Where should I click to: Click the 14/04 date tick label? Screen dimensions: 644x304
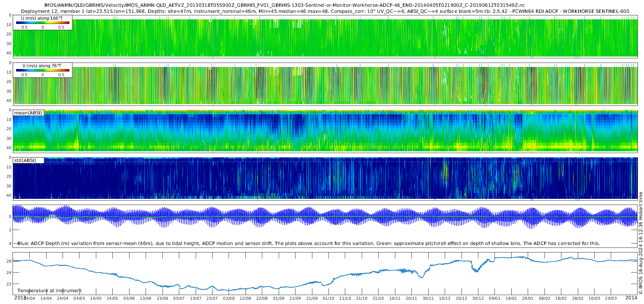46,298
